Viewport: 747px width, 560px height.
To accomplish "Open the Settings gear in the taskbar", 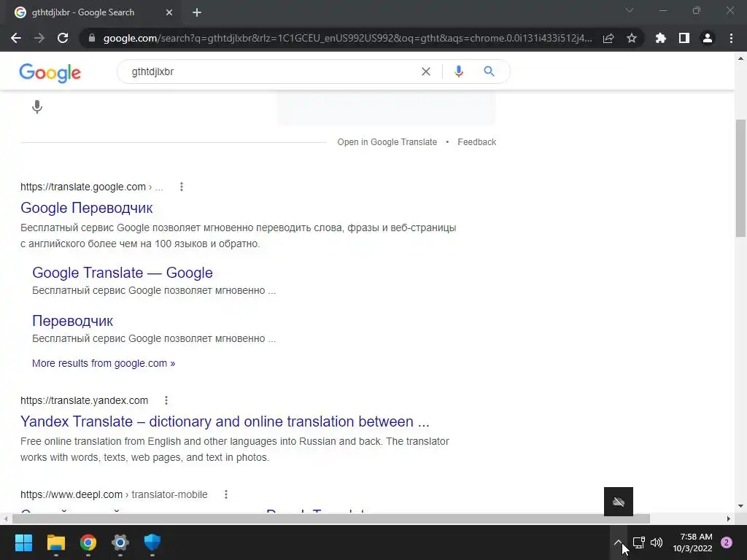I will click(x=120, y=542).
